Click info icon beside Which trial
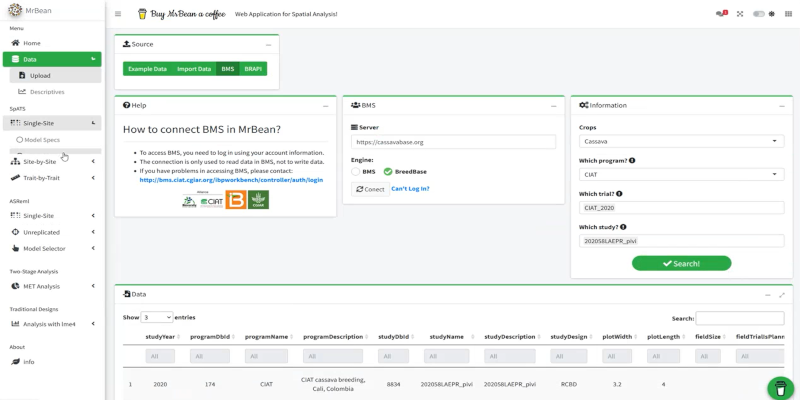The image size is (800, 400). tap(619, 194)
